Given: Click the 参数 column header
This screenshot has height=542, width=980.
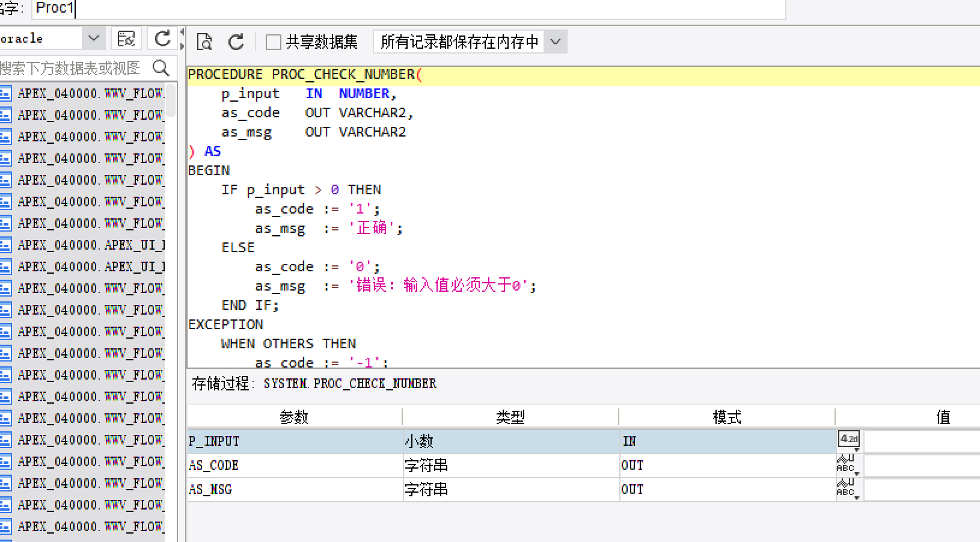Looking at the screenshot, I should pyautogui.click(x=294, y=417).
